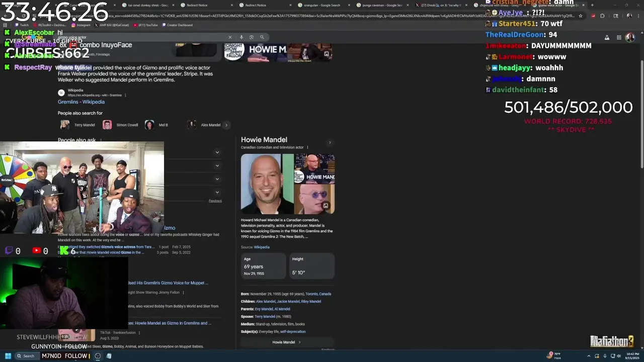
Task: Open the Toronto, Canada birthplace link
Action: [318, 294]
